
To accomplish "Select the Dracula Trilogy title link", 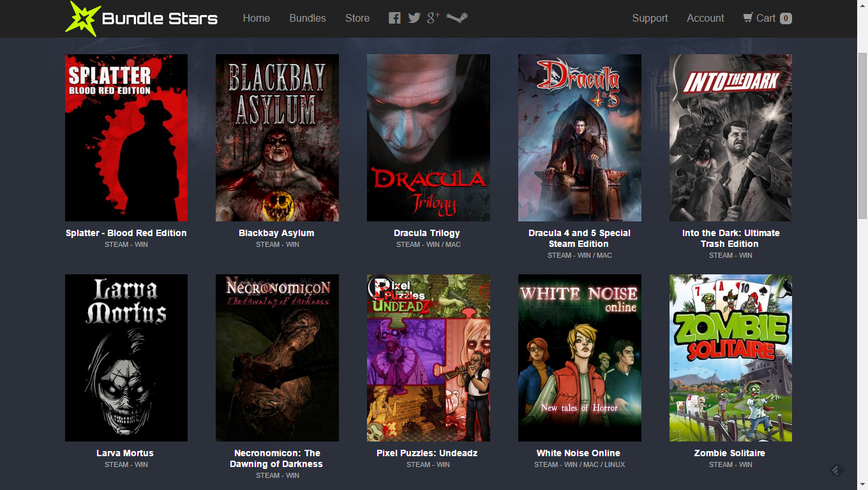I will point(427,233).
